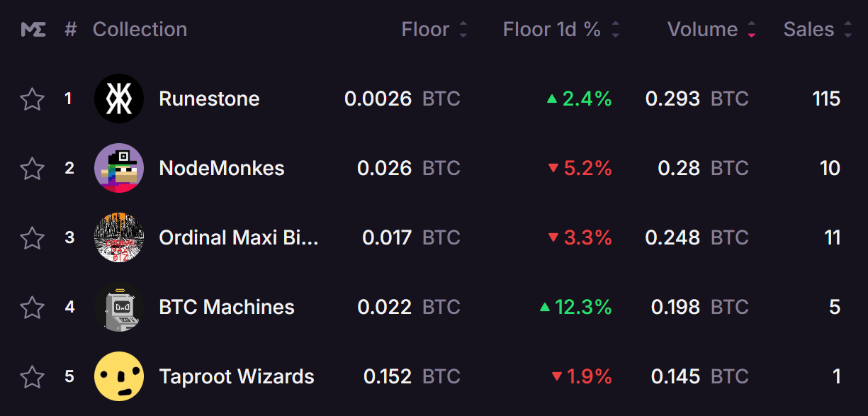Viewport: 868px width, 416px height.
Task: Open the Ordinal Maxi Biz avatar
Action: point(119,237)
